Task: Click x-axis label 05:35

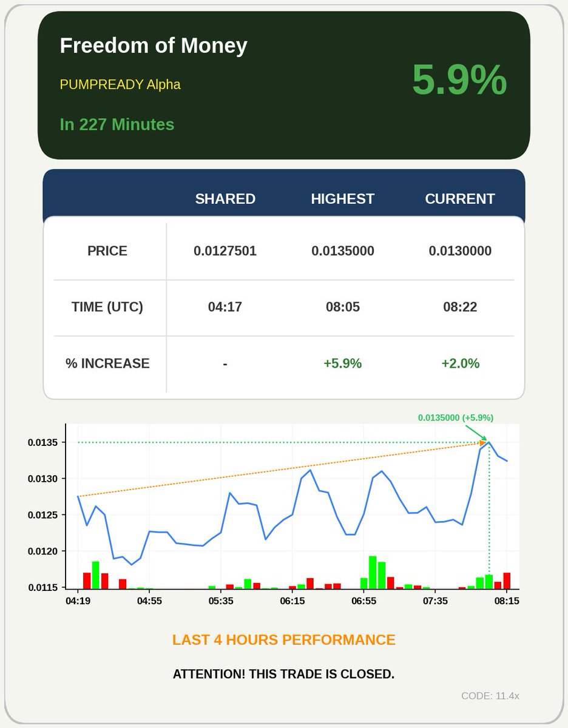Action: click(221, 601)
